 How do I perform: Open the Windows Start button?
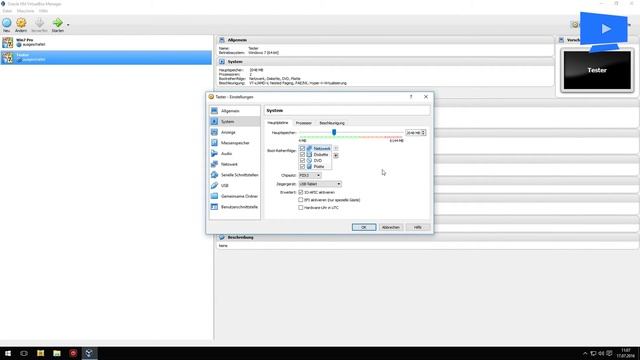pos(8,353)
